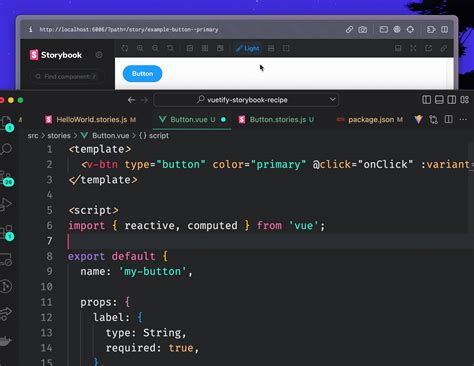474x366 pixels.
Task: Click zoom in icon in Storybook toolbar
Action: (x=140, y=48)
